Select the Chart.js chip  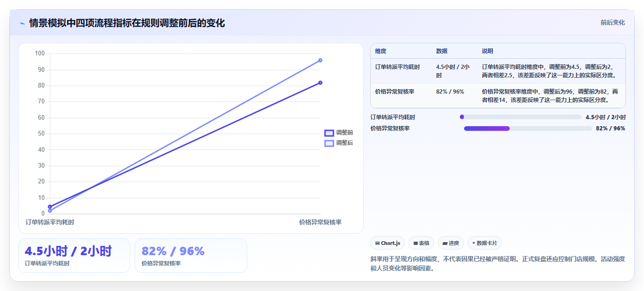388,243
